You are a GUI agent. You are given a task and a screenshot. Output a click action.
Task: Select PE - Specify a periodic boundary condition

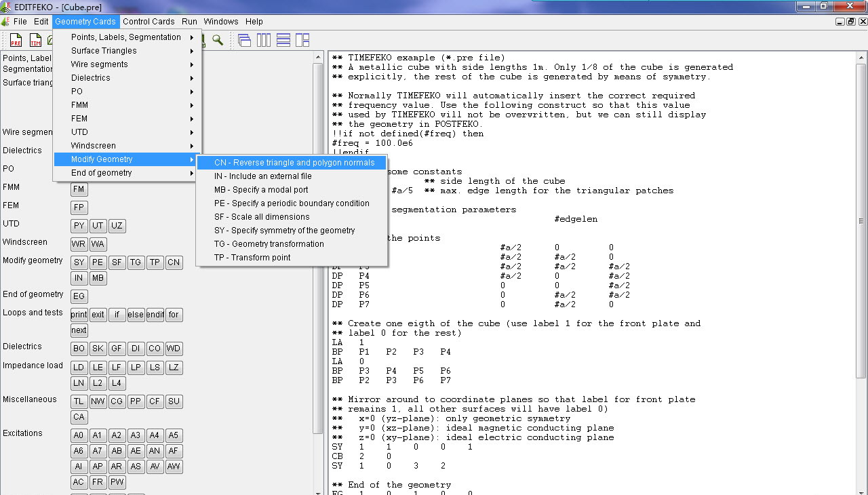click(292, 203)
